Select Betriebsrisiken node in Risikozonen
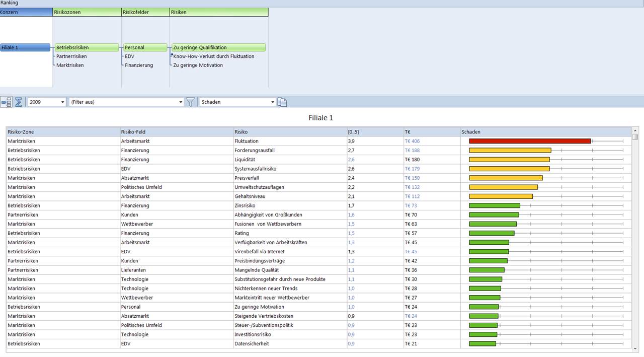 87,47
